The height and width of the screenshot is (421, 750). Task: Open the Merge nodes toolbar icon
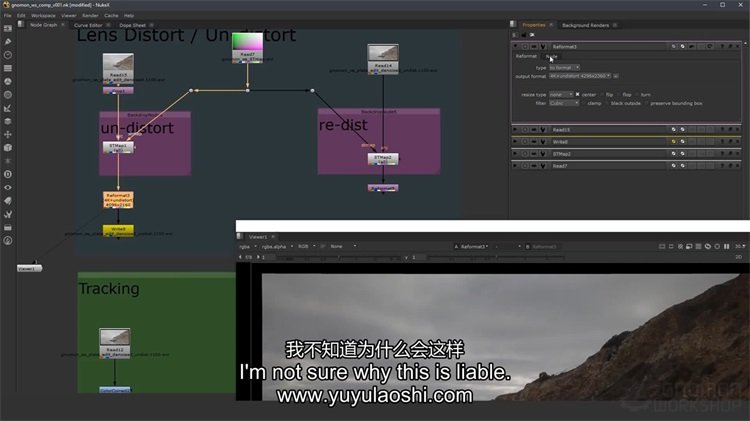coord(8,122)
